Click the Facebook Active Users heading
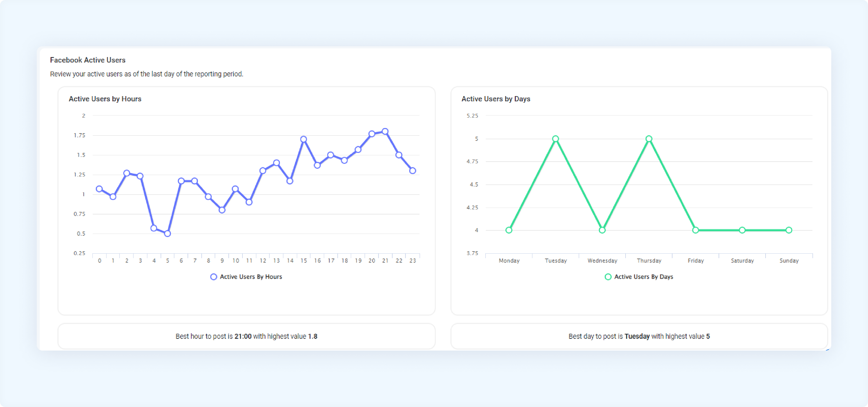The image size is (868, 407). 88,60
